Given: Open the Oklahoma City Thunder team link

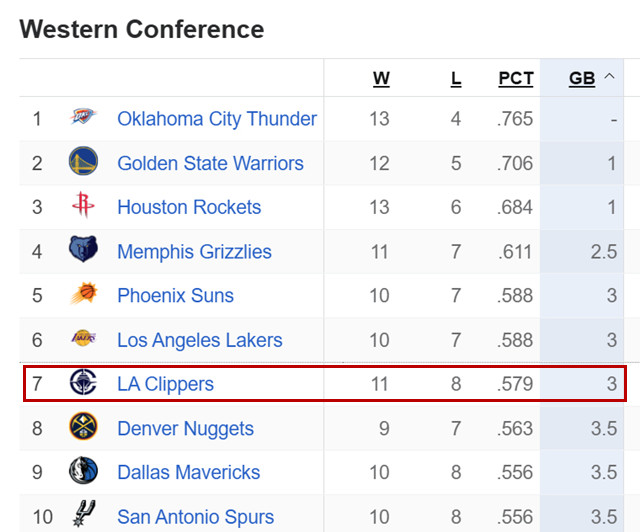Looking at the screenshot, I should click(217, 119).
